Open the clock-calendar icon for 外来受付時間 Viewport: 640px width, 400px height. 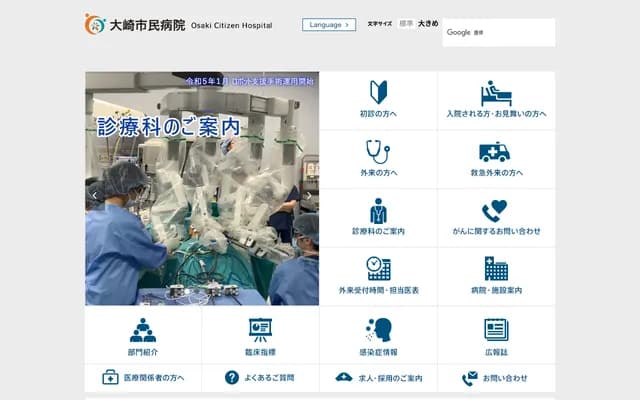coord(378,269)
